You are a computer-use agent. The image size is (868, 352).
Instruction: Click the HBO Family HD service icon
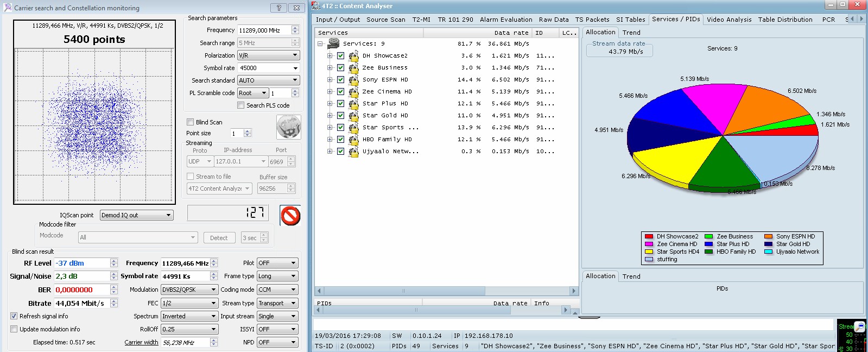(x=353, y=139)
